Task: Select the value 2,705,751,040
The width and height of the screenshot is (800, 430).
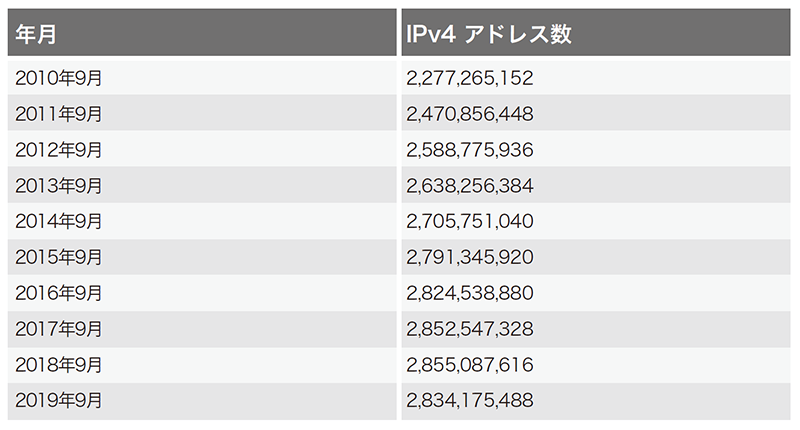Action: 470,222
